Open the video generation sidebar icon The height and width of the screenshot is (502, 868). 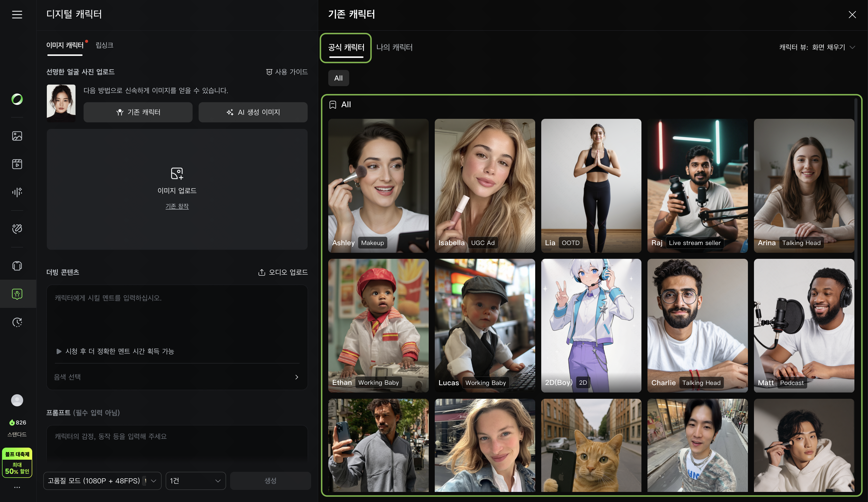(17, 164)
